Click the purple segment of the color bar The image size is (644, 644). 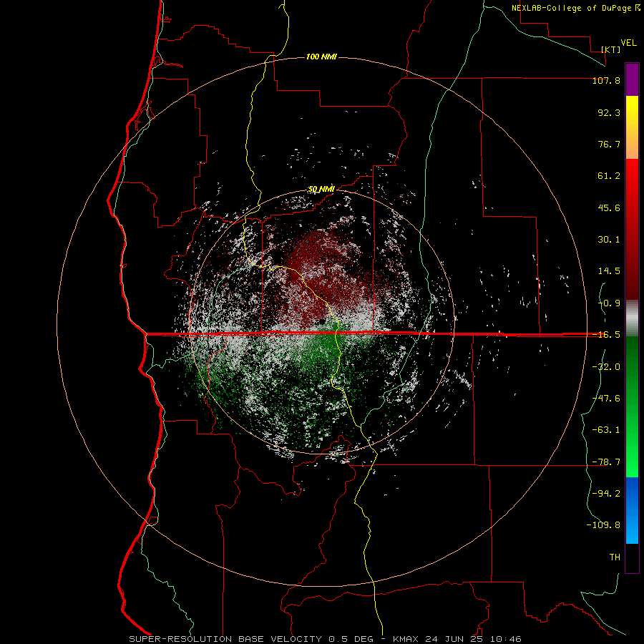click(632, 79)
